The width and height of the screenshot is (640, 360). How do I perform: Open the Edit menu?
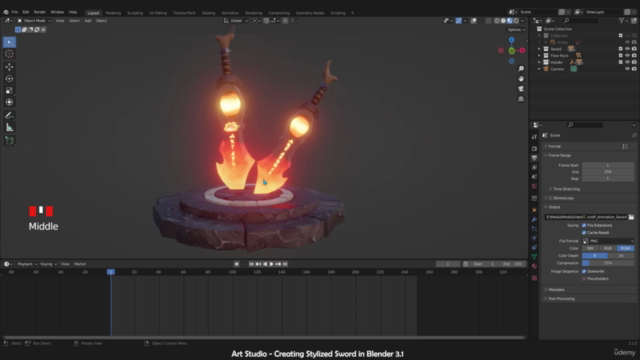[x=26, y=12]
